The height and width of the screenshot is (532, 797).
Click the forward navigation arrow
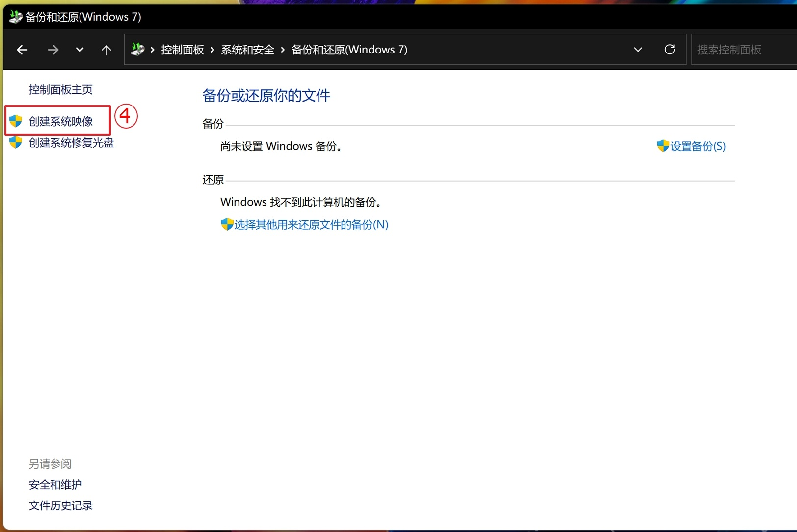[x=53, y=50]
